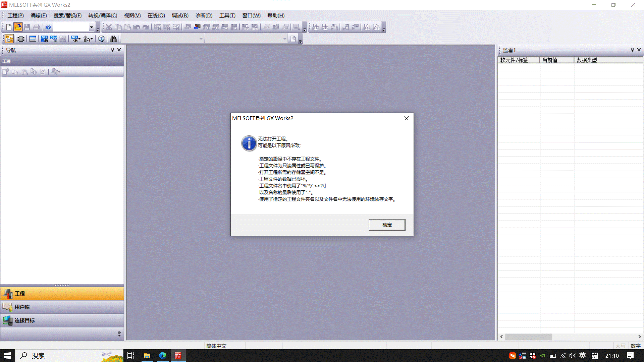Click the binoculars search icon

pyautogui.click(x=113, y=39)
